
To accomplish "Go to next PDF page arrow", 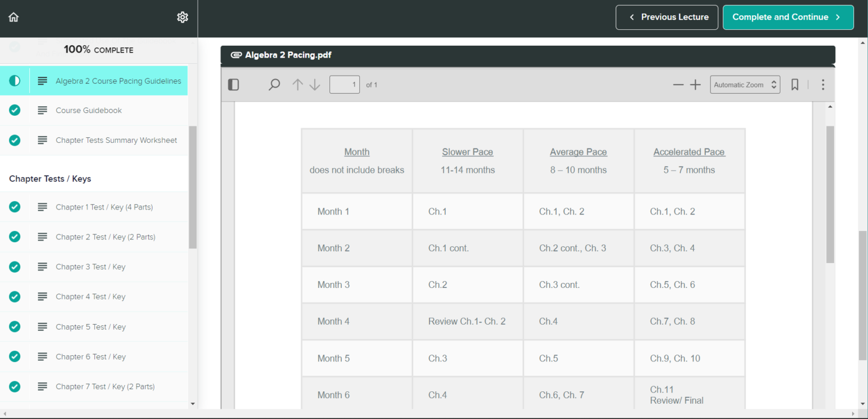I will 315,85.
